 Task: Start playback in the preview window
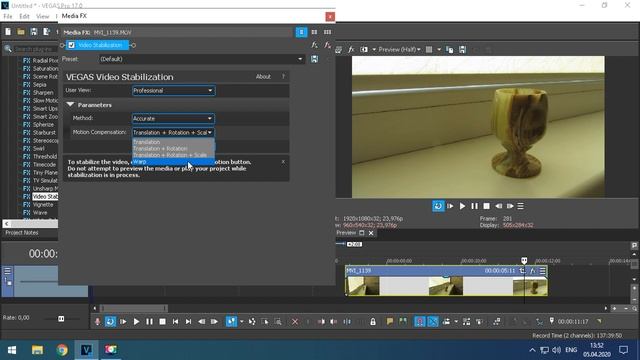(x=462, y=206)
